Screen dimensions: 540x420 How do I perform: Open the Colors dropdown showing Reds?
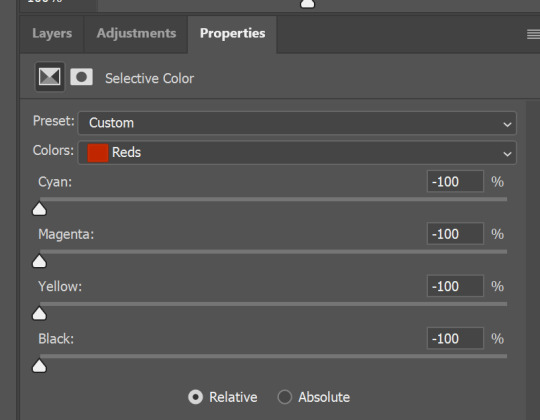tap(297, 153)
